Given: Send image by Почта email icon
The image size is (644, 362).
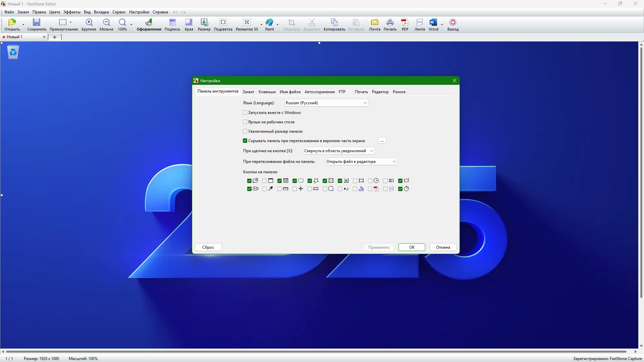Looking at the screenshot, I should 374,22.
